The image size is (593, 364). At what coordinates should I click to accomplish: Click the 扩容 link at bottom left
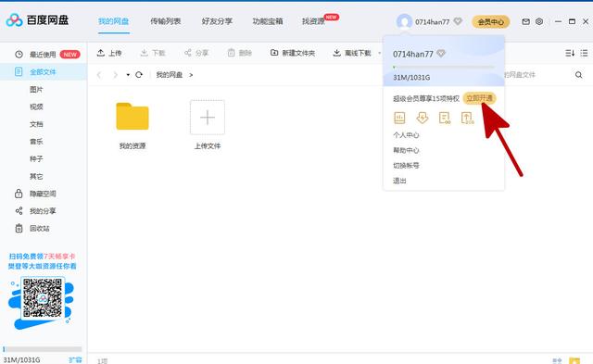click(75, 360)
